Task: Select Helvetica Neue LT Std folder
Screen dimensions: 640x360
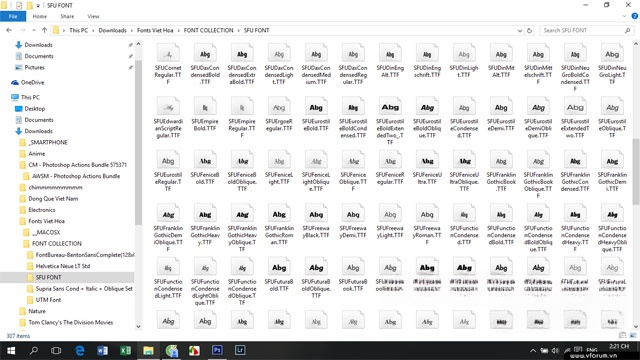Action: point(62,266)
